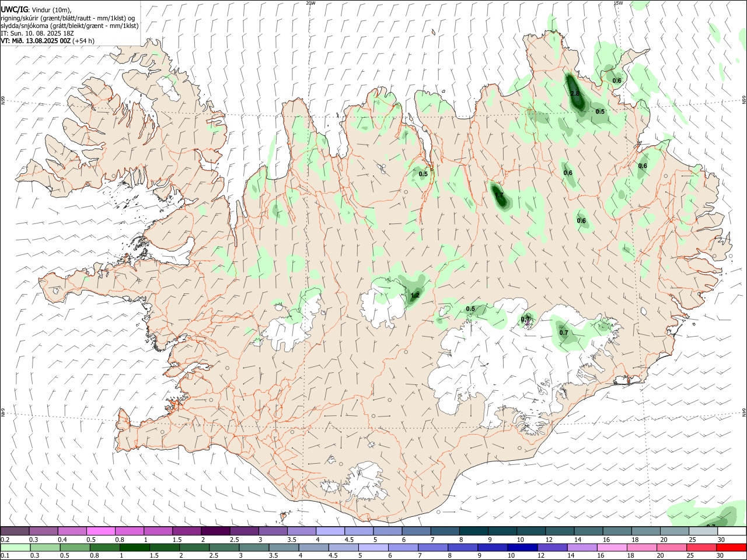Image resolution: width=747 pixels, height=560 pixels.
Task: Select the 'VT: Mið. 13.08.2025 00Z (+54 h)' line
Action: [47, 41]
